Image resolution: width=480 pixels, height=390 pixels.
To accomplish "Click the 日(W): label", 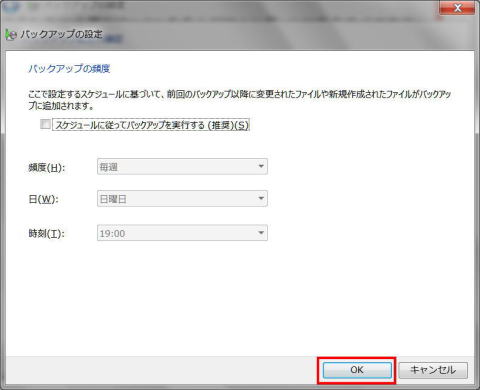I will (43, 199).
